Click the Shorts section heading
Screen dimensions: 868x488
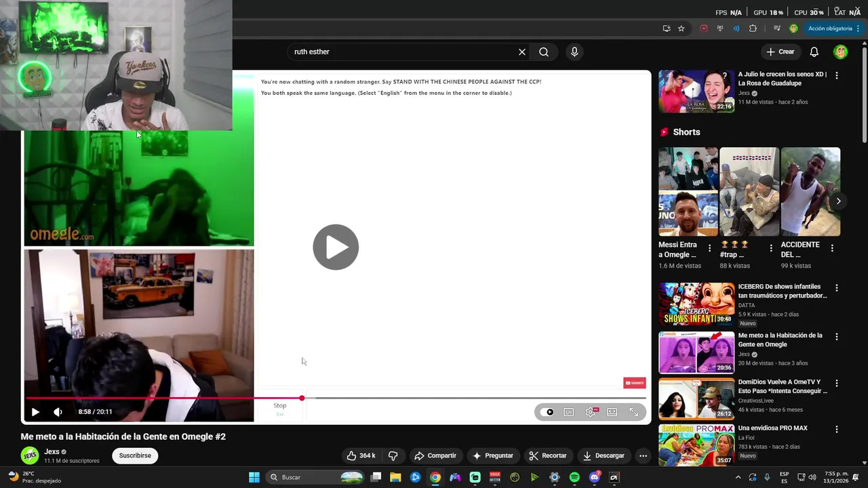pyautogui.click(x=686, y=132)
